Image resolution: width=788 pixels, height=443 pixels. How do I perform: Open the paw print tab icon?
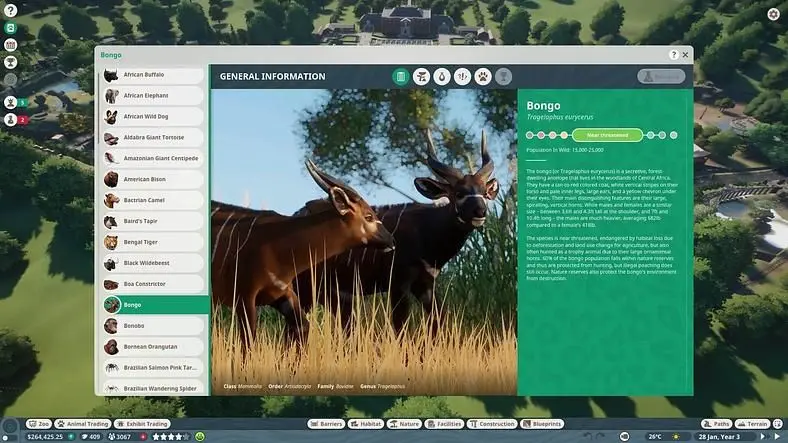[x=483, y=76]
